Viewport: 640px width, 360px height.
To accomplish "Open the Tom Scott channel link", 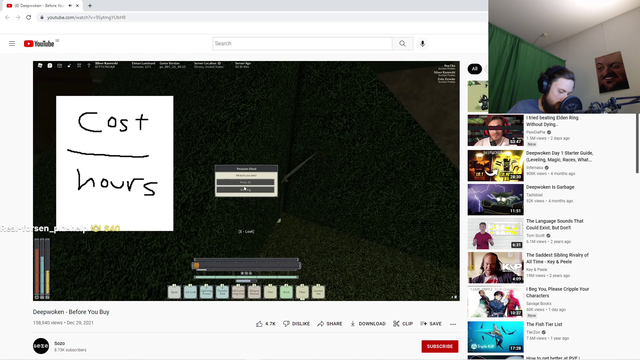I will (535, 236).
